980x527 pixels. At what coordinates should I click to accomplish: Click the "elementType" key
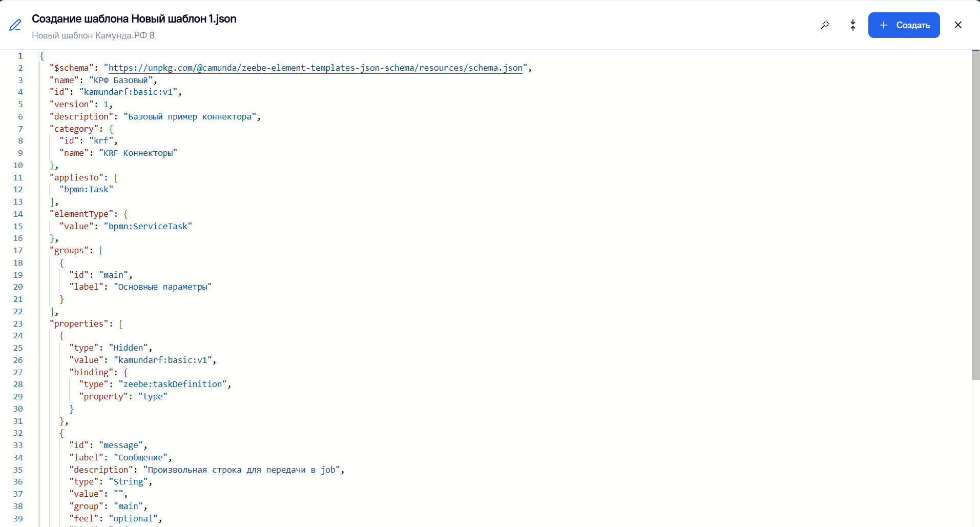82,214
